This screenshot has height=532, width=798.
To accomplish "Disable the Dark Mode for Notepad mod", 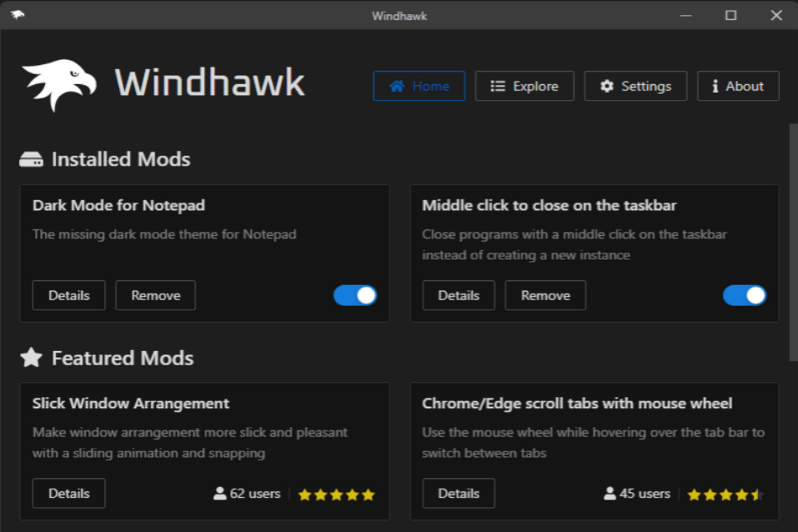I will pos(355,295).
